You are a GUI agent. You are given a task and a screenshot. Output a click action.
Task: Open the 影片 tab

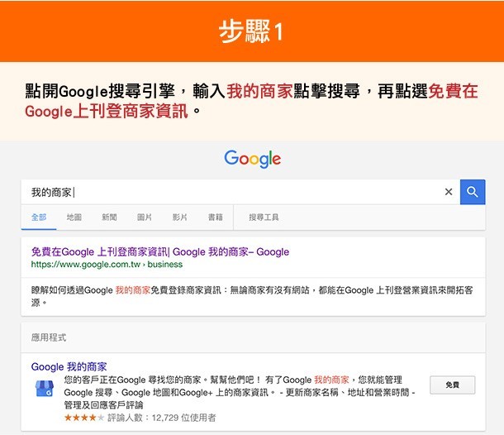(179, 217)
